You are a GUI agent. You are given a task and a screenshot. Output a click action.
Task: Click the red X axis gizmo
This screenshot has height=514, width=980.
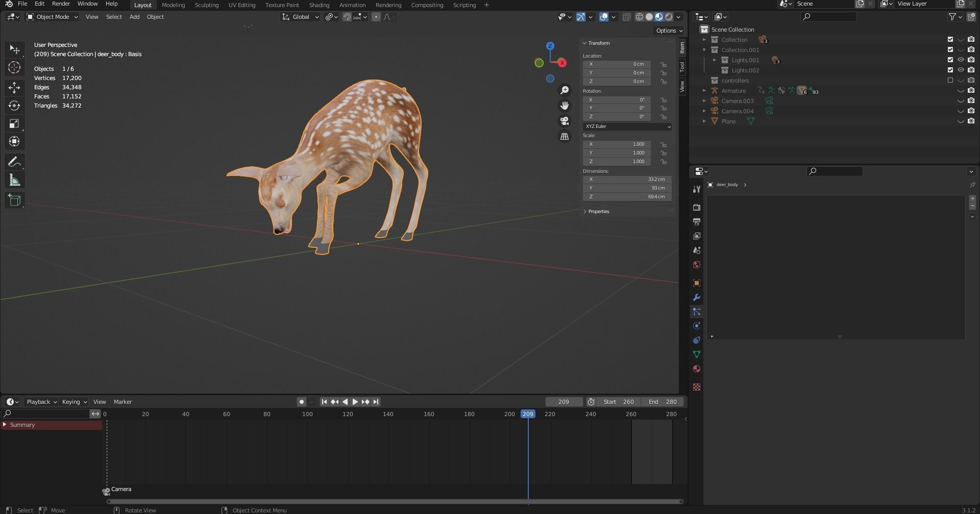[562, 63]
